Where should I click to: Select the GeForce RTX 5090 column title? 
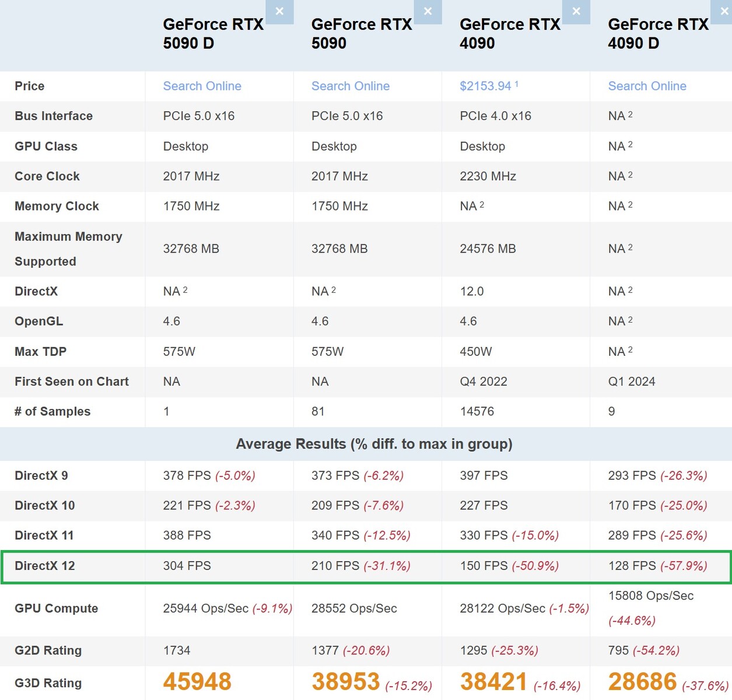coord(362,34)
